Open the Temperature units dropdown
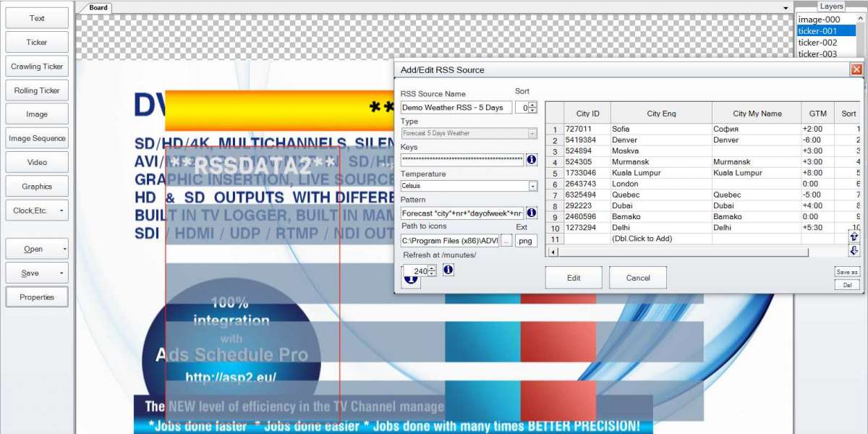868x434 pixels. point(532,186)
